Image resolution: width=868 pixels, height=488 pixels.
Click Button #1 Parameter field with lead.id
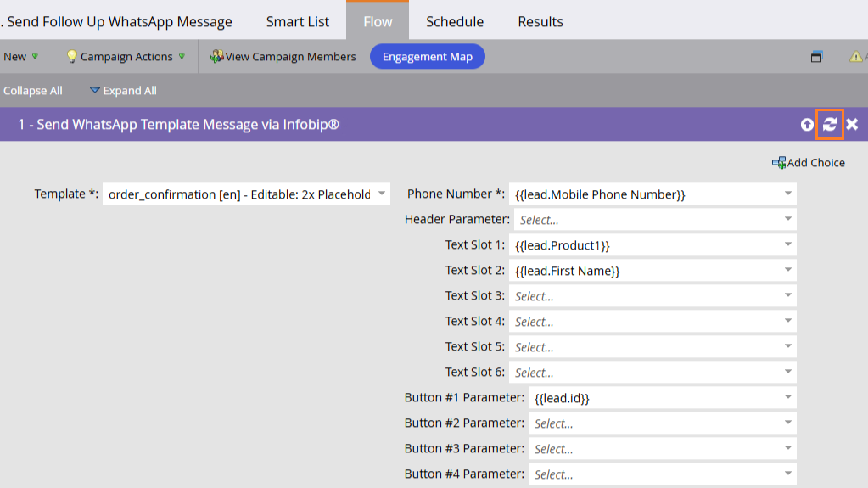pyautogui.click(x=663, y=398)
